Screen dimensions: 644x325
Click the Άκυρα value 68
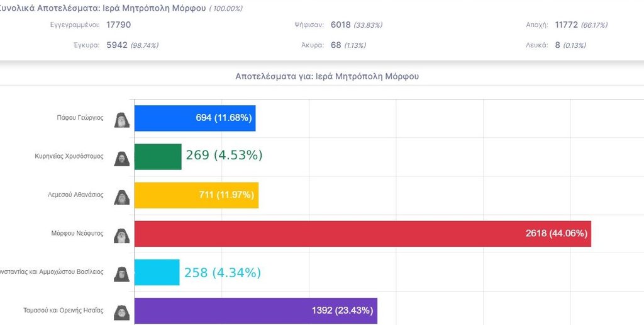[x=336, y=45]
